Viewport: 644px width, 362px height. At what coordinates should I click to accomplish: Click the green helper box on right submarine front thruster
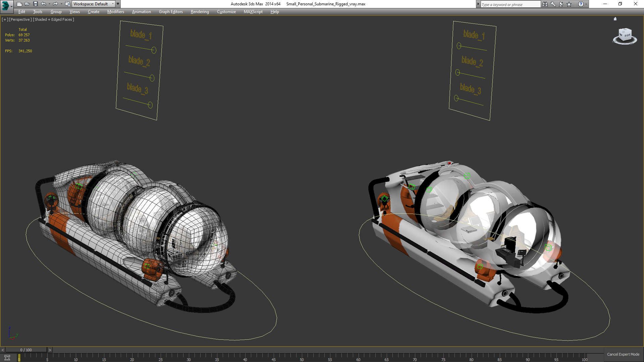[x=480, y=266]
